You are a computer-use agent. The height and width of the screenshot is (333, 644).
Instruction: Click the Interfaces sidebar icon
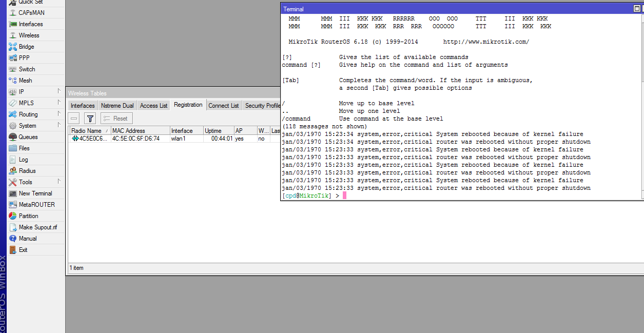13,24
